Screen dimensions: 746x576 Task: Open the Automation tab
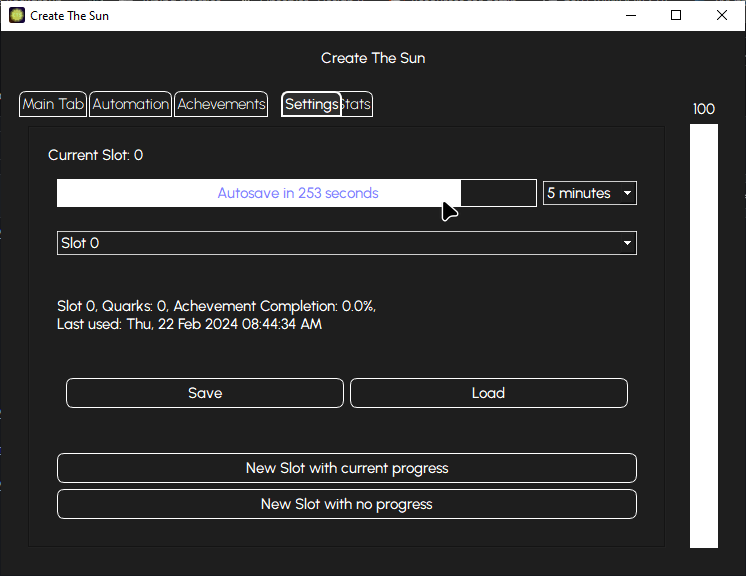point(130,104)
